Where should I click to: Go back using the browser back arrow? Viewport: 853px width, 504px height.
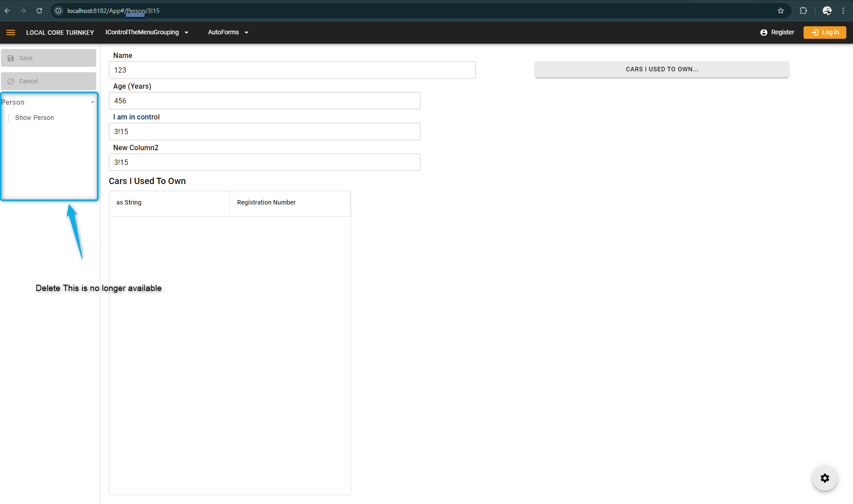[8, 11]
